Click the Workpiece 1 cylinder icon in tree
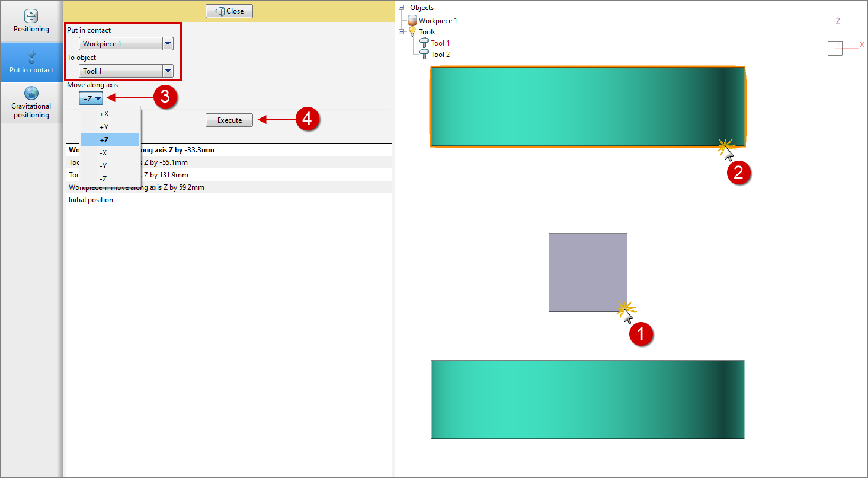Viewport: 868px width, 478px height. point(412,21)
